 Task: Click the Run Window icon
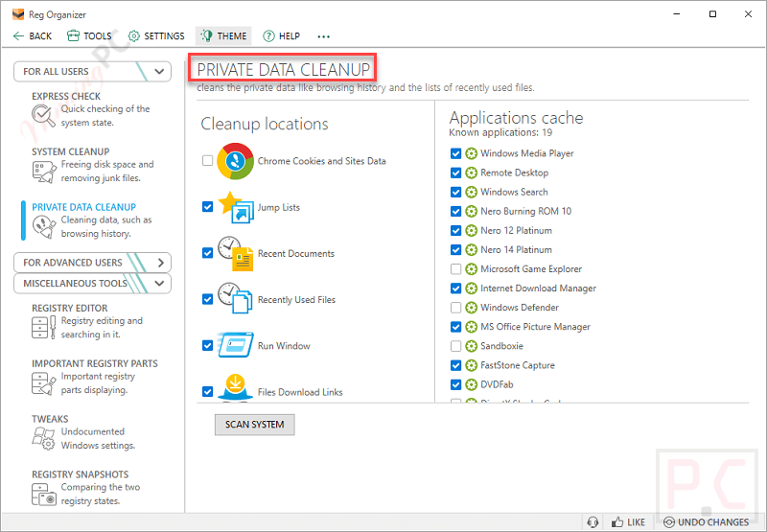coord(235,346)
